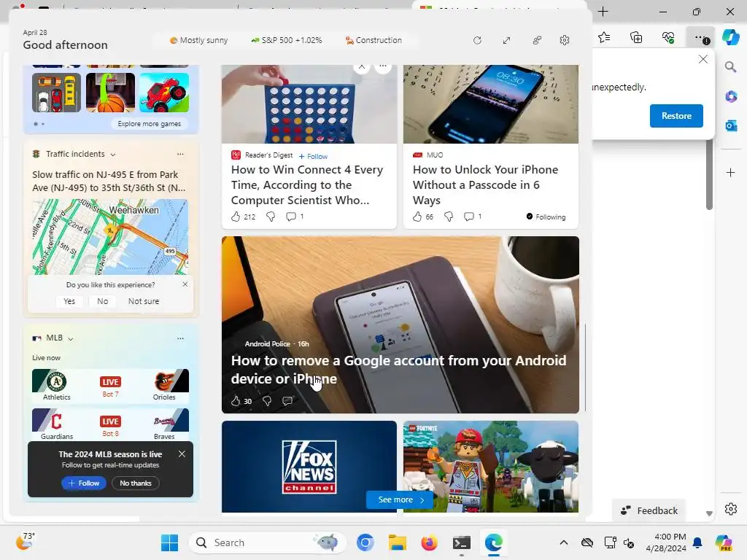Expand widgets board to full view
The width and height of the screenshot is (747, 560).
506,41
